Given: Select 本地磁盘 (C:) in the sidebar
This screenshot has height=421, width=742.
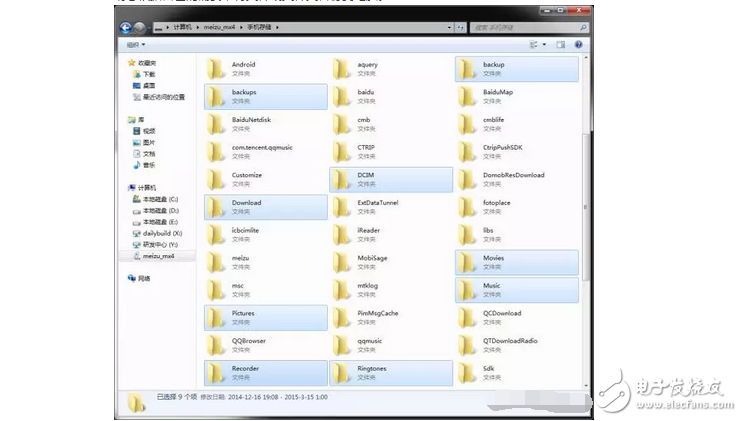Looking at the screenshot, I should tap(159, 199).
